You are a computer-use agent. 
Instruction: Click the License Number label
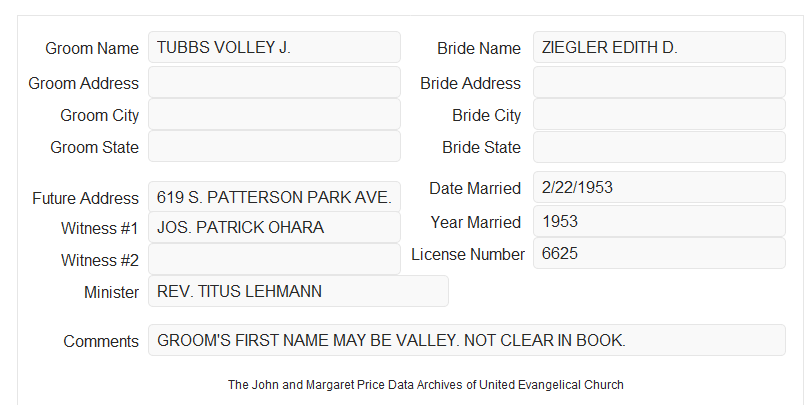click(468, 254)
